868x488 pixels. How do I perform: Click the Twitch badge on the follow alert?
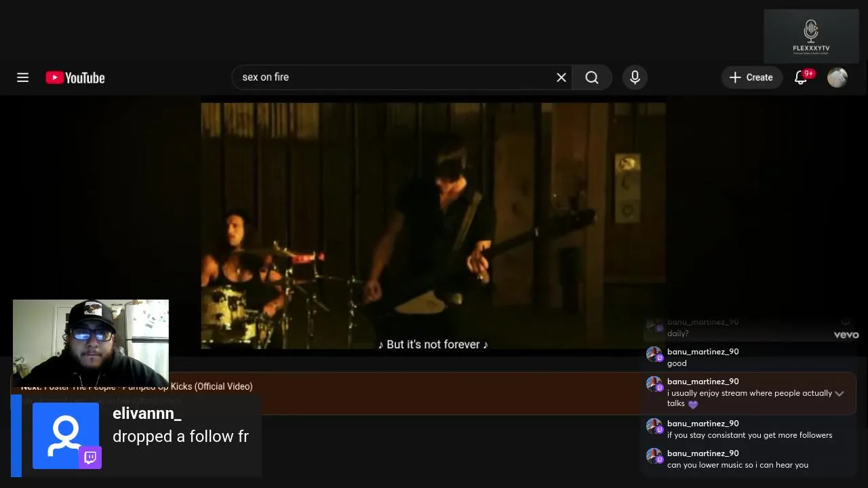(x=90, y=457)
